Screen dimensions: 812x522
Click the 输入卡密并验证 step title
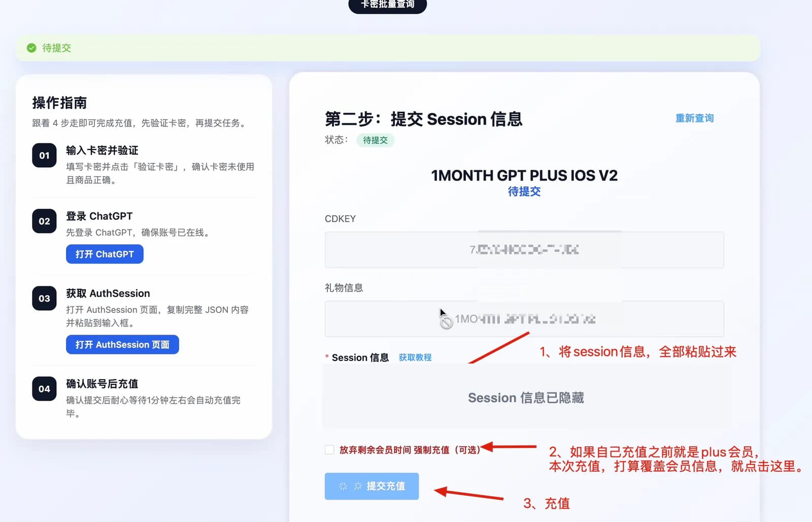(102, 150)
